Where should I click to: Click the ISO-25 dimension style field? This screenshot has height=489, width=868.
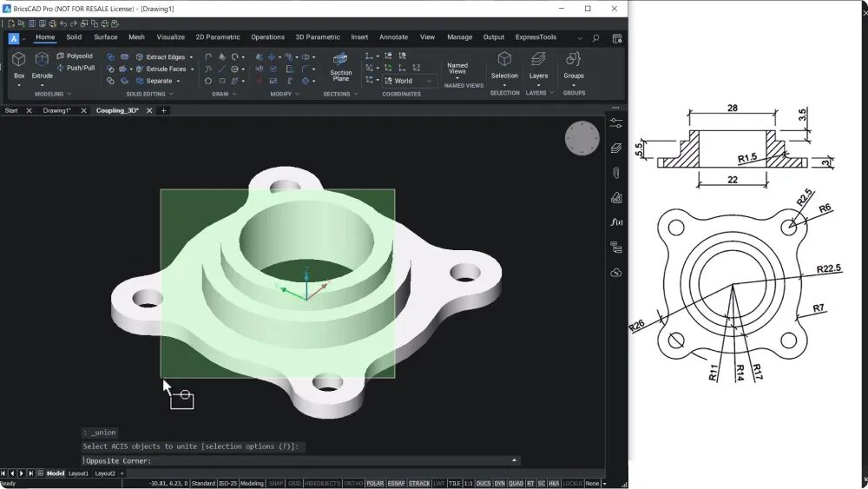(x=227, y=484)
